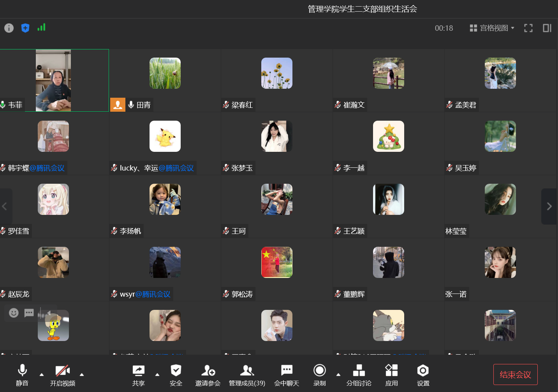Open the 管理成员(39) members panel
Viewport: 558px width, 392px height.
tap(247, 375)
